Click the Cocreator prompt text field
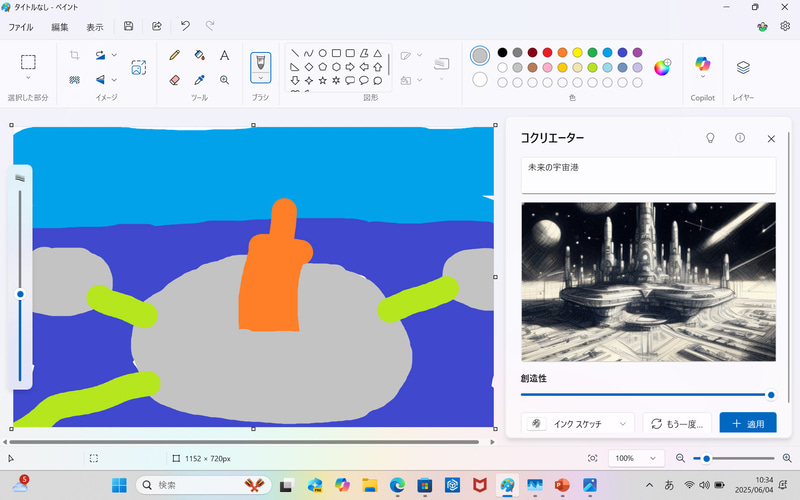 pyautogui.click(x=648, y=175)
